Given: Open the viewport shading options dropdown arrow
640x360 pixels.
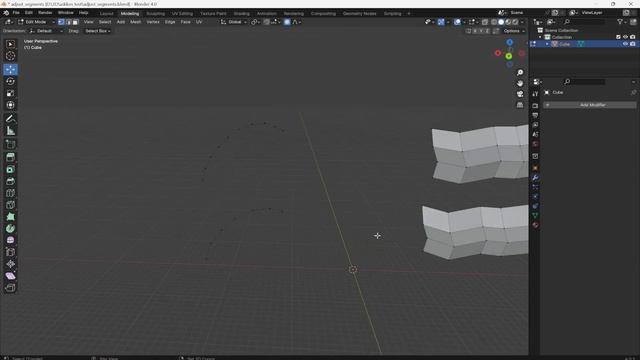Looking at the screenshot, I should [522, 22].
